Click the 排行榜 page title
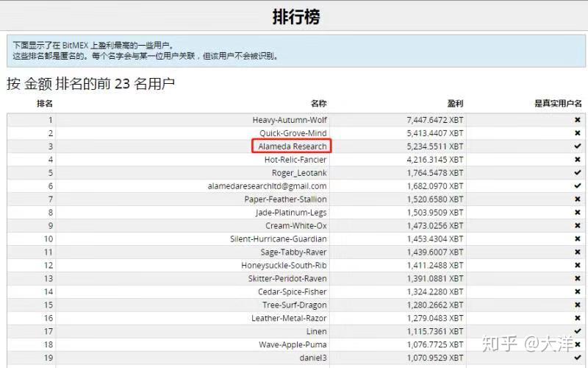Viewport: 588px width, 368px height. 296,17
